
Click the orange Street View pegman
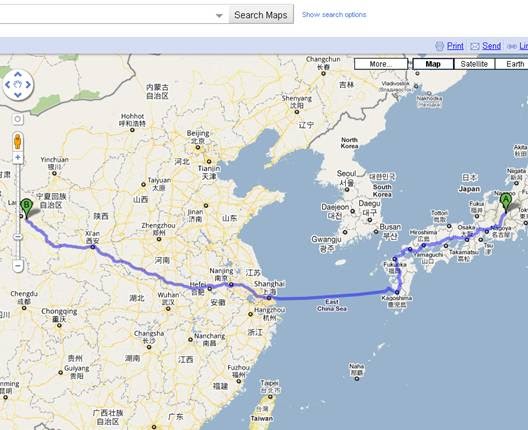click(18, 141)
